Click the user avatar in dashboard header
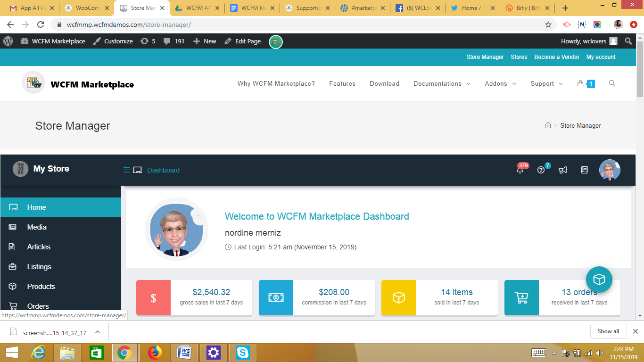 pyautogui.click(x=610, y=170)
